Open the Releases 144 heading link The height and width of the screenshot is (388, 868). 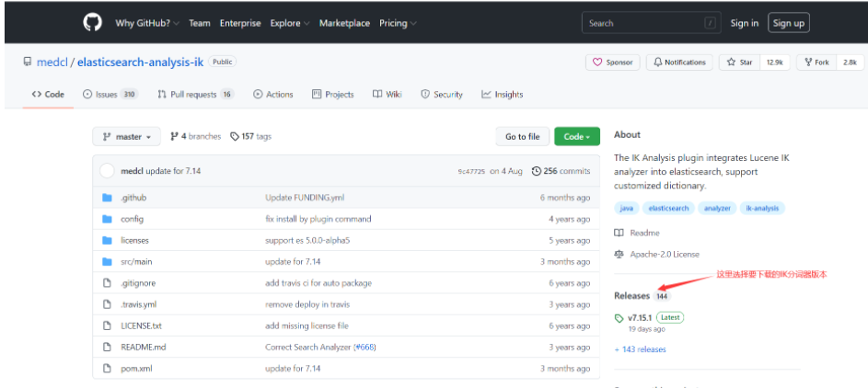coord(642,296)
